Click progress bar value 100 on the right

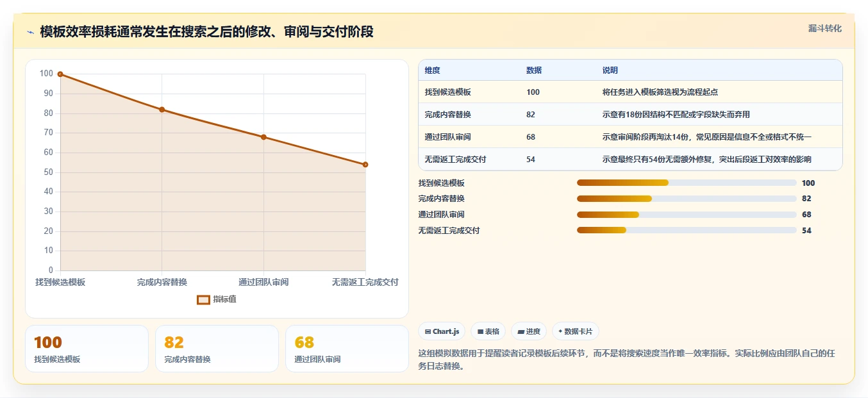(808, 183)
